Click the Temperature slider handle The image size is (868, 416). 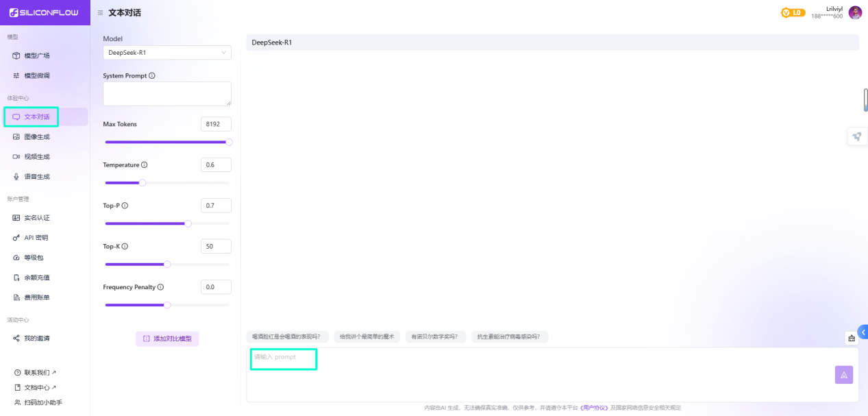point(142,183)
